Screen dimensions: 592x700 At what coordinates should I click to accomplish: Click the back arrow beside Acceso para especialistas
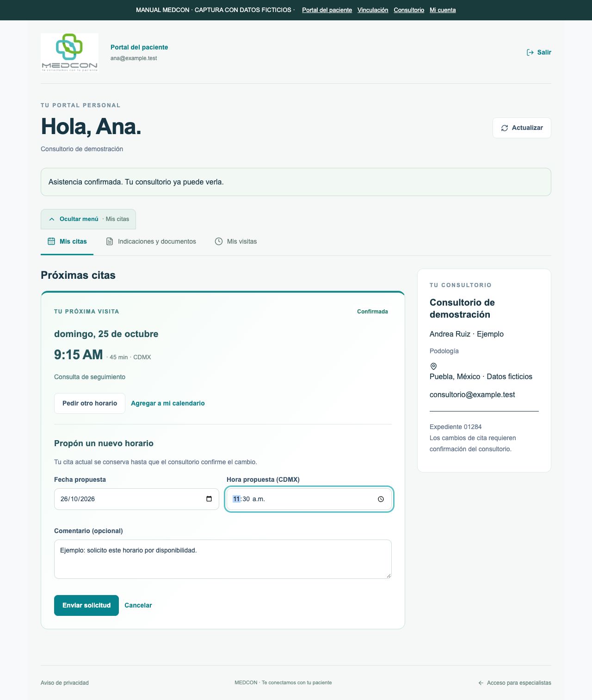pos(481,683)
